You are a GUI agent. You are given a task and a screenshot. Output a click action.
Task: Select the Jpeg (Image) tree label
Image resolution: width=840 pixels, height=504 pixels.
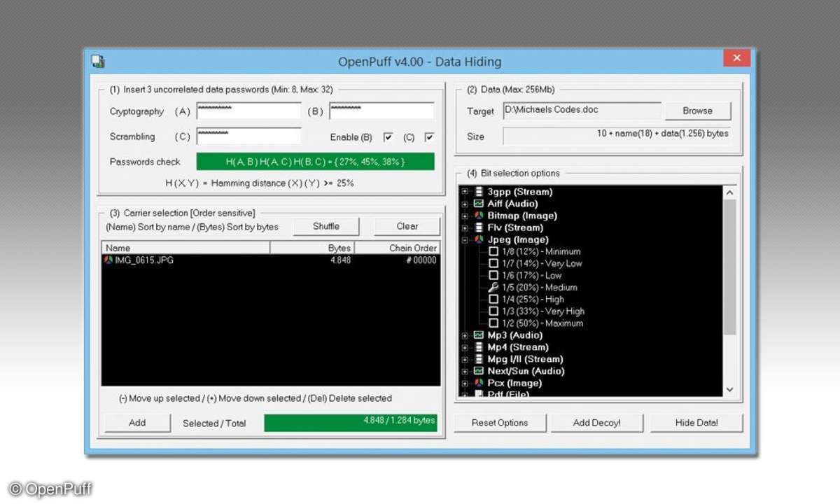click(x=518, y=239)
